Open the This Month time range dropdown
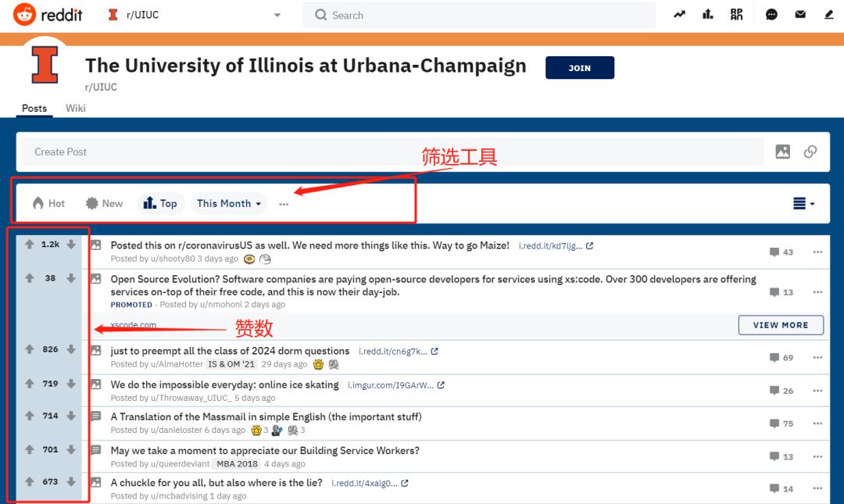Image resolution: width=844 pixels, height=504 pixels. [229, 203]
